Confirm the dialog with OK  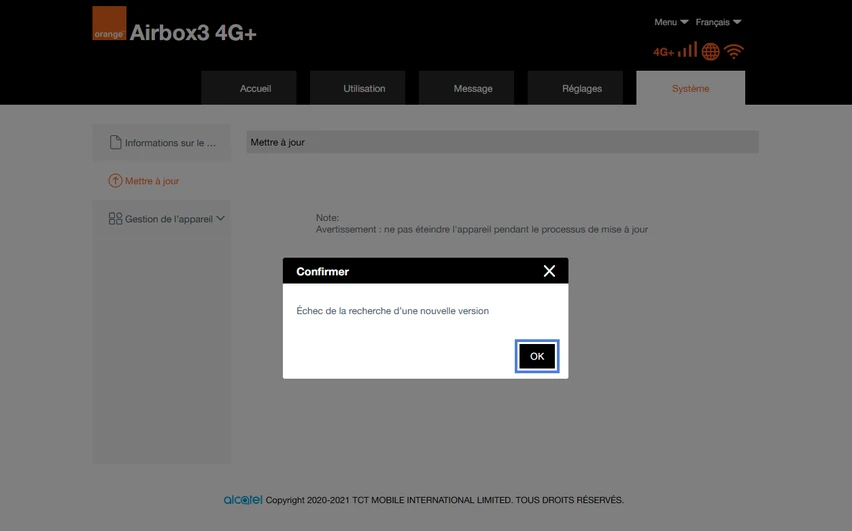pos(537,356)
